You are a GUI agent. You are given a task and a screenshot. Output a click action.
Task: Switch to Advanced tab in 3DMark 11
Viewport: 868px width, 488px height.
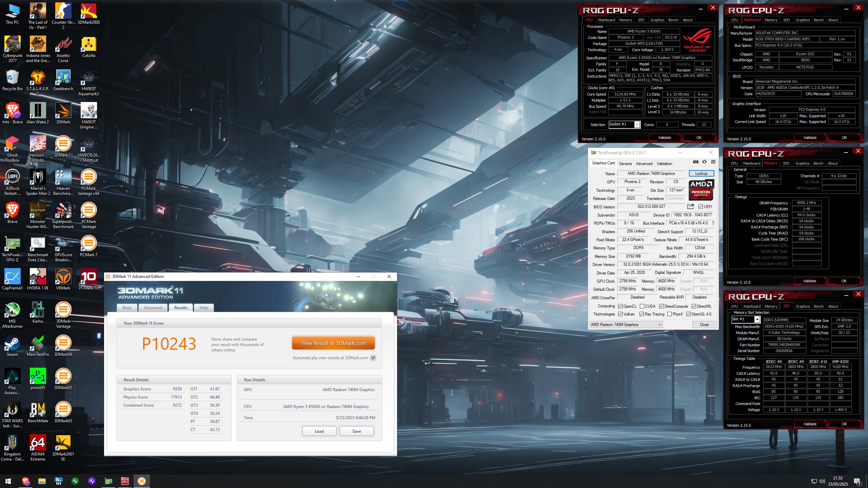153,308
